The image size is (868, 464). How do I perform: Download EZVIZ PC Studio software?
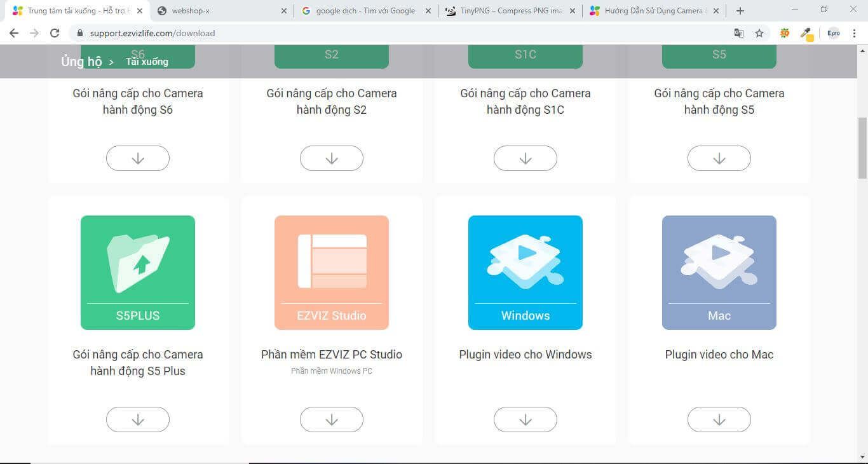click(332, 420)
